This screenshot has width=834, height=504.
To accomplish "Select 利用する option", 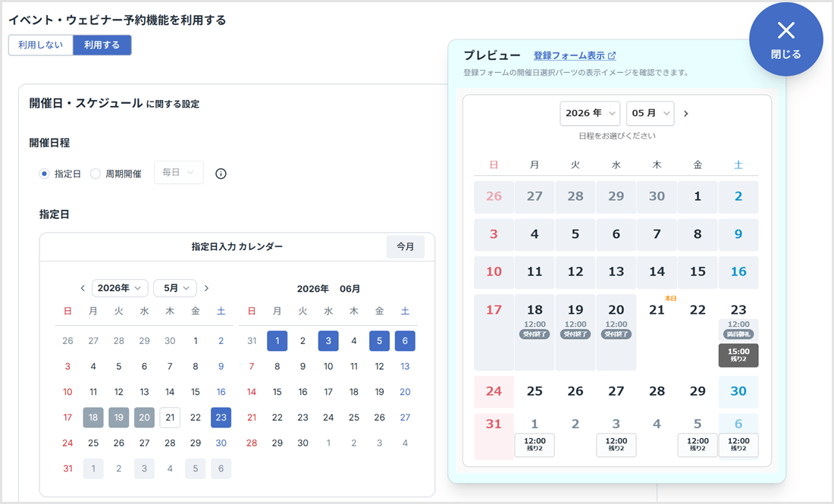I will point(102,45).
